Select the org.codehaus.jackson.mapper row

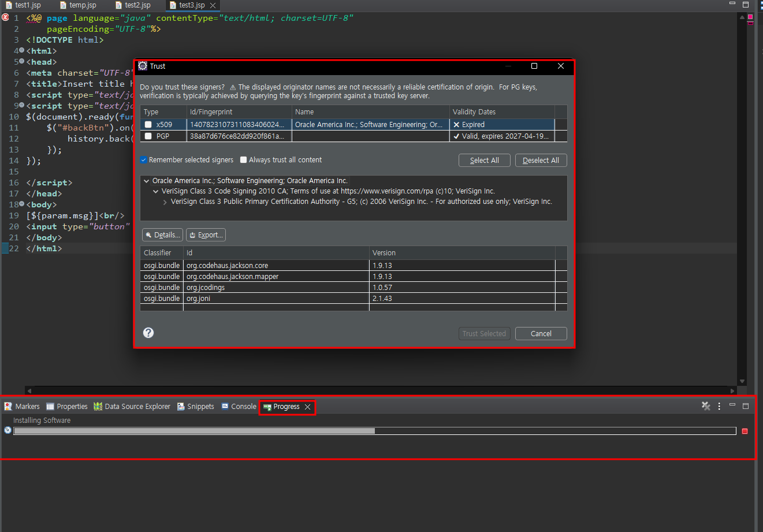pos(353,277)
